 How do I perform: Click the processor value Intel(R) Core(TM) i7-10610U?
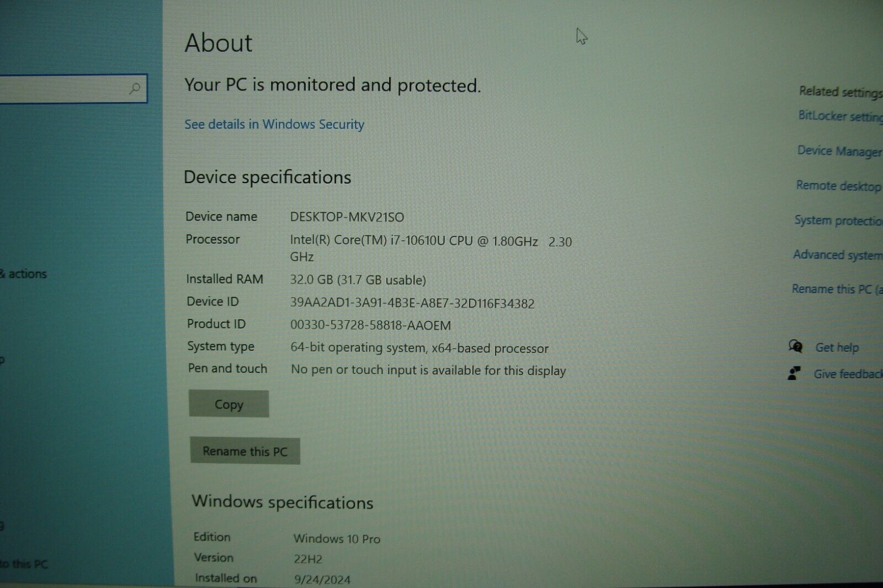click(431, 249)
